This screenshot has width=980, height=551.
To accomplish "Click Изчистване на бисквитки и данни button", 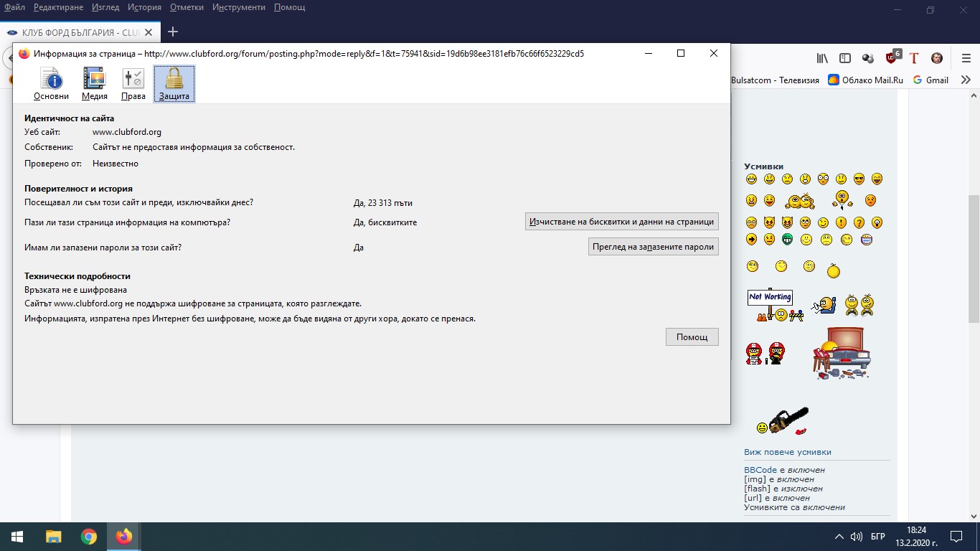I will (x=621, y=222).
